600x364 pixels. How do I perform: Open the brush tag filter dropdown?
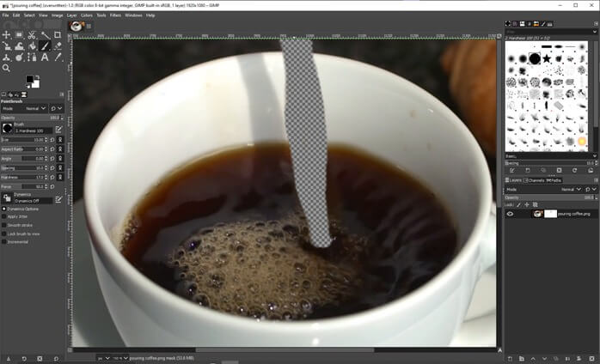pos(595,32)
